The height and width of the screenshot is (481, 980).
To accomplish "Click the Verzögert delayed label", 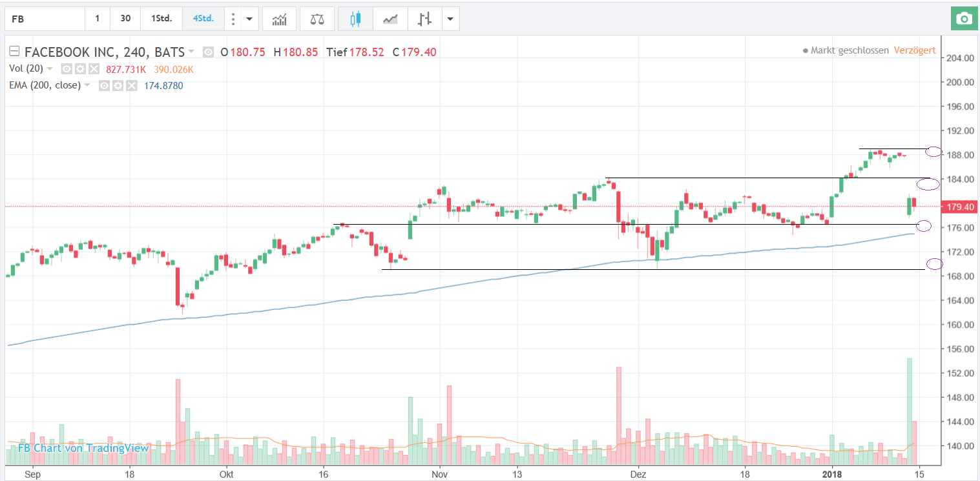I will pos(915,50).
